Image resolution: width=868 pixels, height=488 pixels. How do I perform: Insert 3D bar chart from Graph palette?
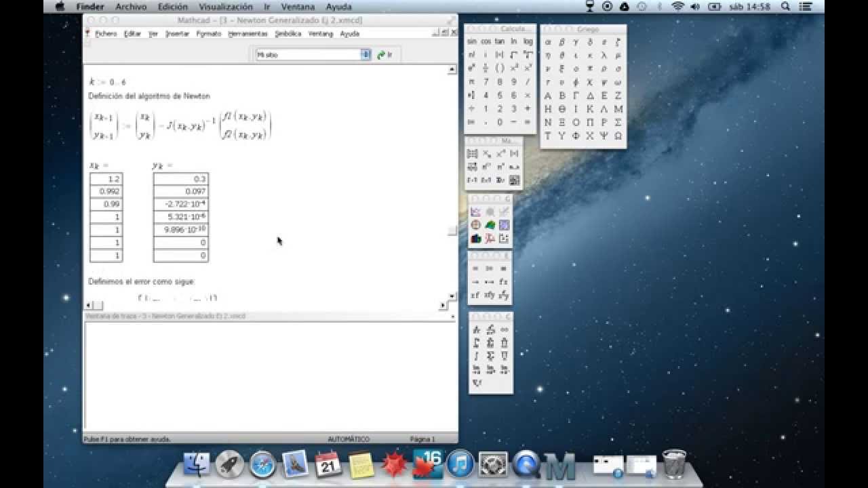[x=475, y=239]
